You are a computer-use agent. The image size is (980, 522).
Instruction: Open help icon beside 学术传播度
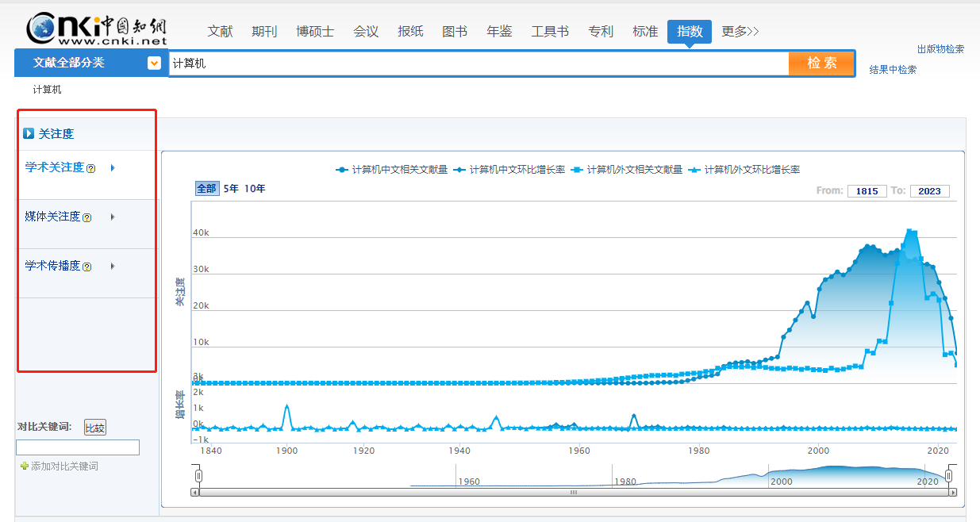(x=87, y=267)
